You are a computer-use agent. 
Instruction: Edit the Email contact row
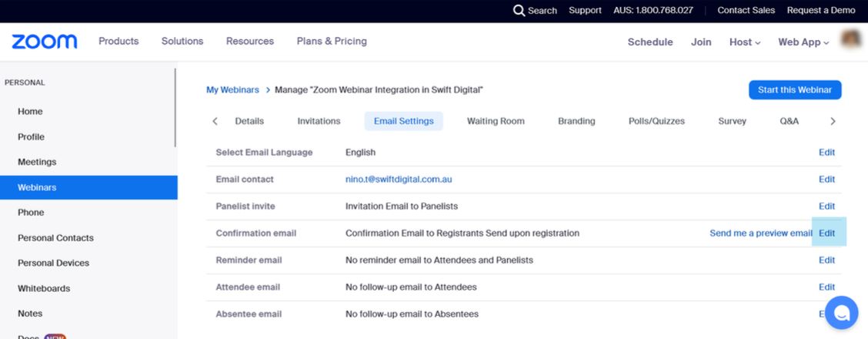pyautogui.click(x=826, y=179)
